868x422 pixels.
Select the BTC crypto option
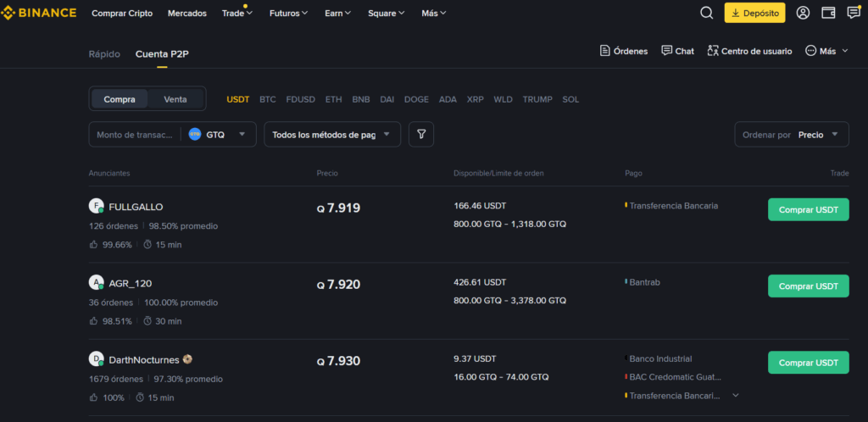pyautogui.click(x=267, y=99)
